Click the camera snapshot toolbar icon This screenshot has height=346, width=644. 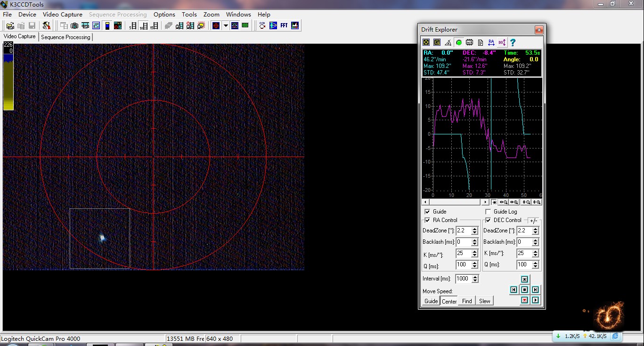[x=74, y=25]
